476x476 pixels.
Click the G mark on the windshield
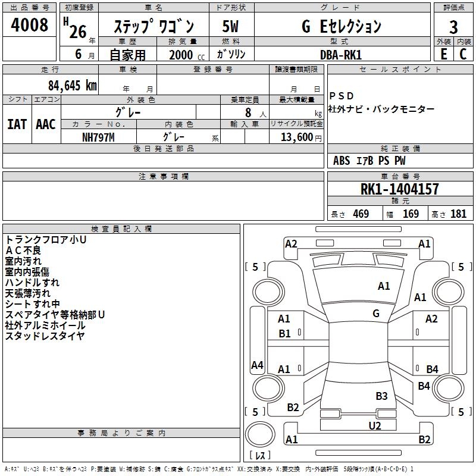click(376, 313)
